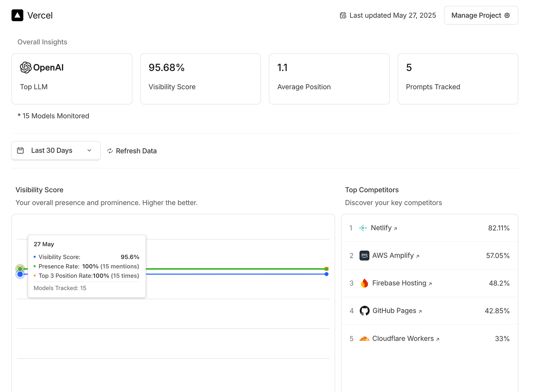
Task: Click the blue end point of the visibility line
Action: point(327,274)
